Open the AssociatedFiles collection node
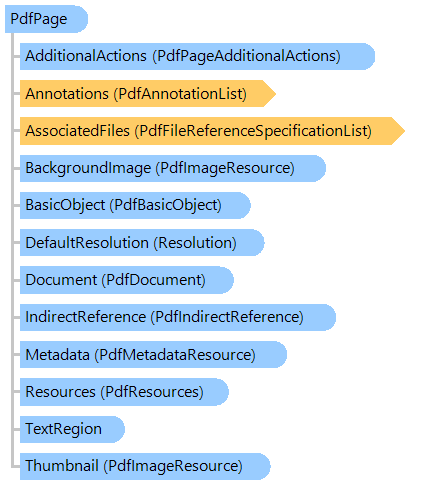This screenshot has width=423, height=484. click(x=212, y=131)
